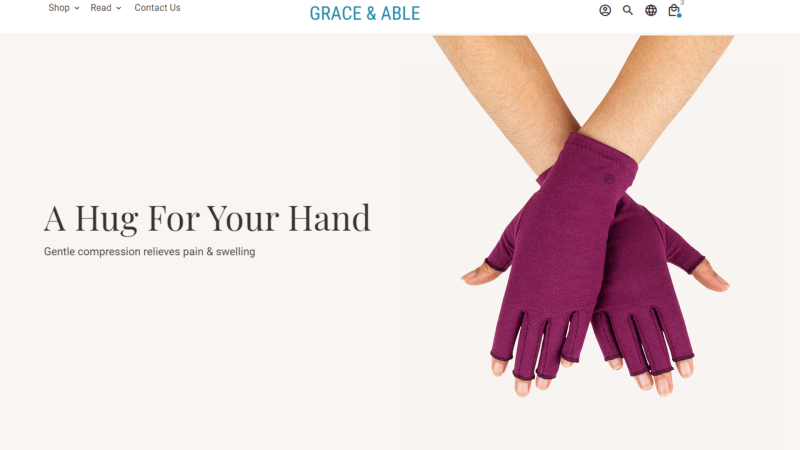Go to the Contact Us page
Image resolution: width=800 pixels, height=450 pixels.
[x=157, y=8]
